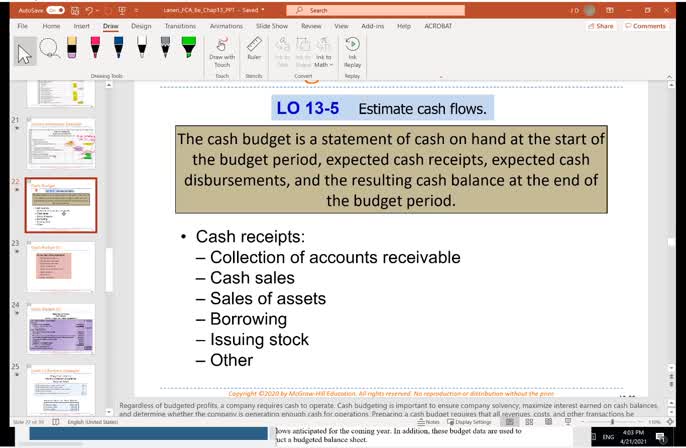The width and height of the screenshot is (686, 448).
Task: Open the Slide Show tab
Action: 272,26
